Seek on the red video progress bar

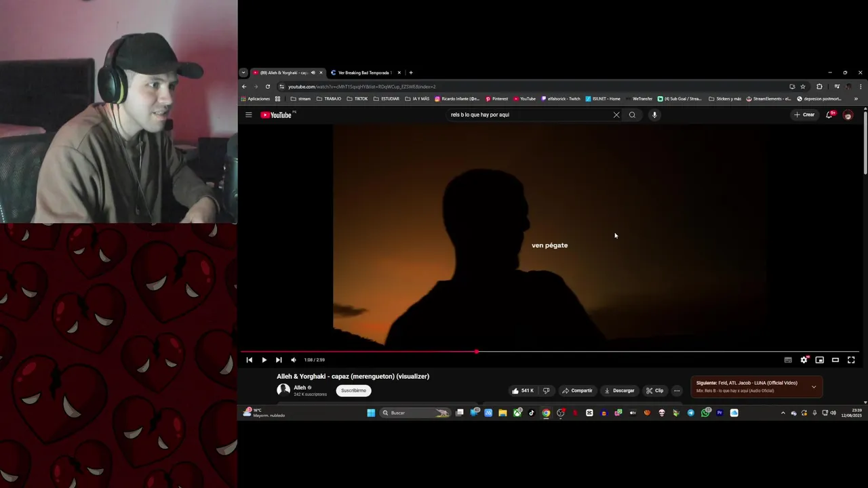550,352
